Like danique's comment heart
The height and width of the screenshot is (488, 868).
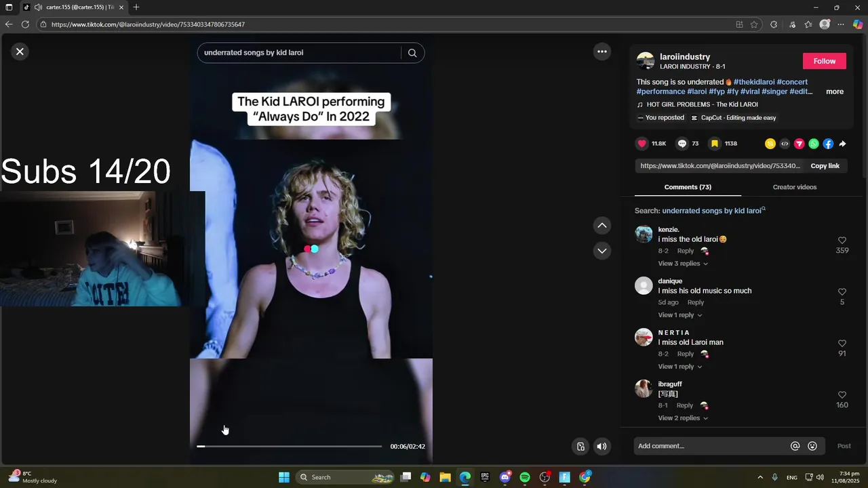pyautogui.click(x=842, y=292)
